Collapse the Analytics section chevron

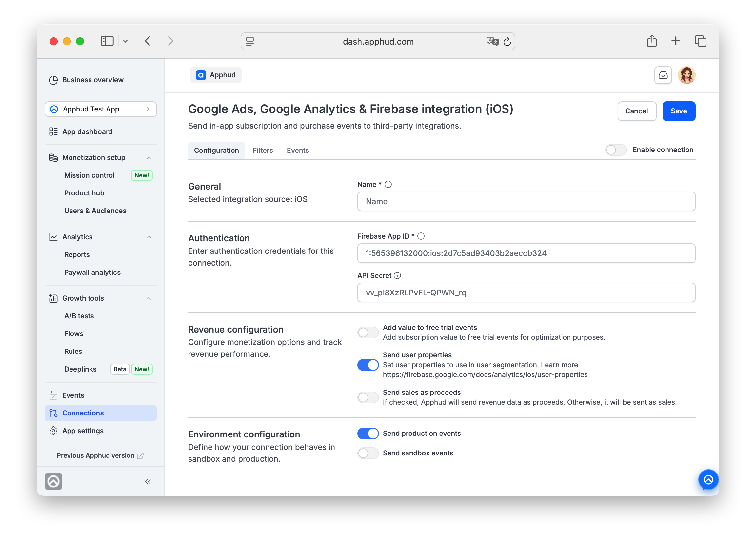149,237
